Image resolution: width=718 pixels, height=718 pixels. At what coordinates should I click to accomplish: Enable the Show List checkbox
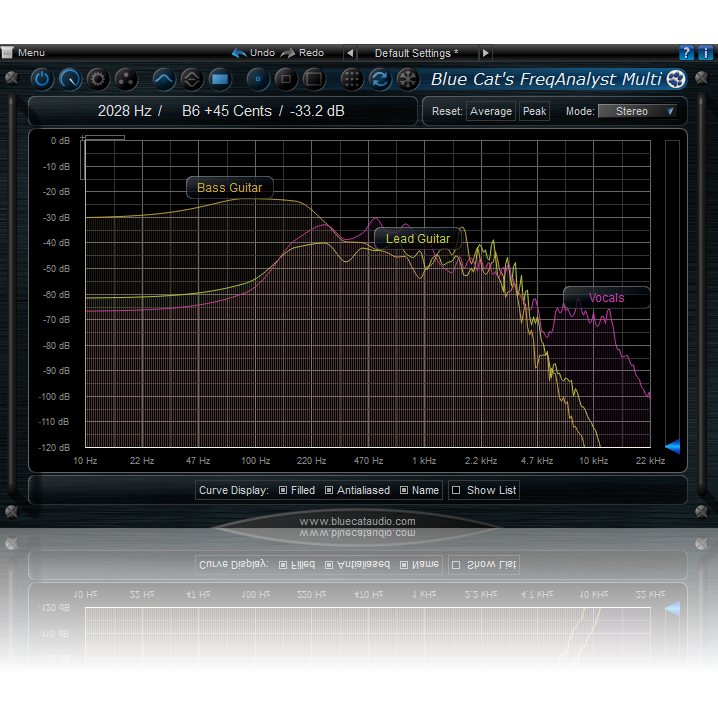coord(456,490)
